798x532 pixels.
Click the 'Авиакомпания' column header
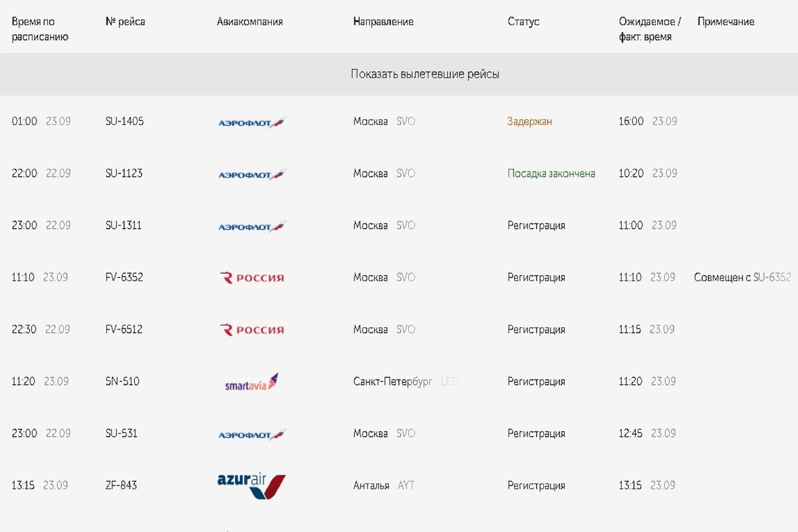pyautogui.click(x=250, y=22)
